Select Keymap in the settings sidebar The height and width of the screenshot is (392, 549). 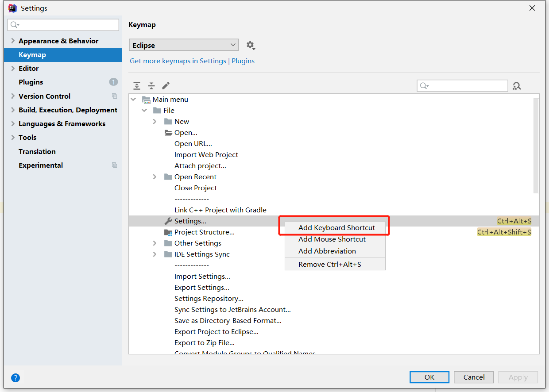click(x=63, y=55)
